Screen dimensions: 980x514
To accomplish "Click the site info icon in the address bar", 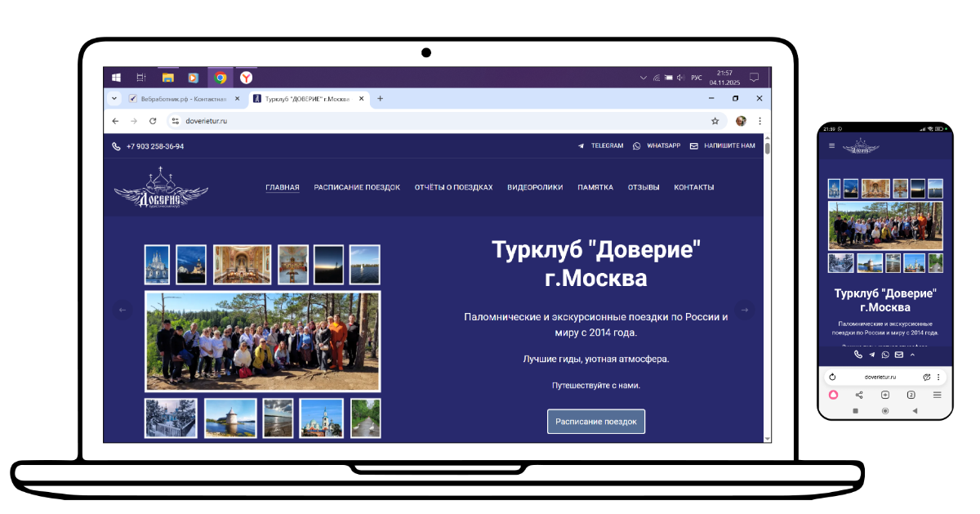I will [175, 121].
